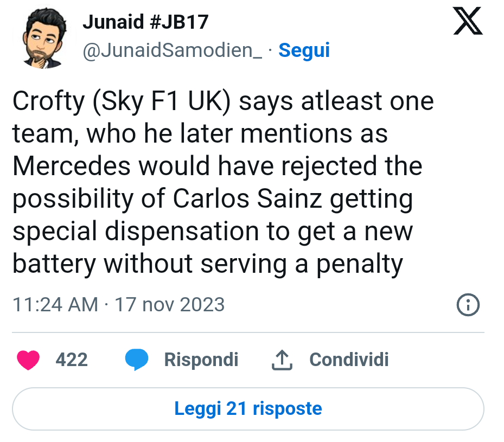Open the @JunaidSamodien_ handle

tap(173, 50)
